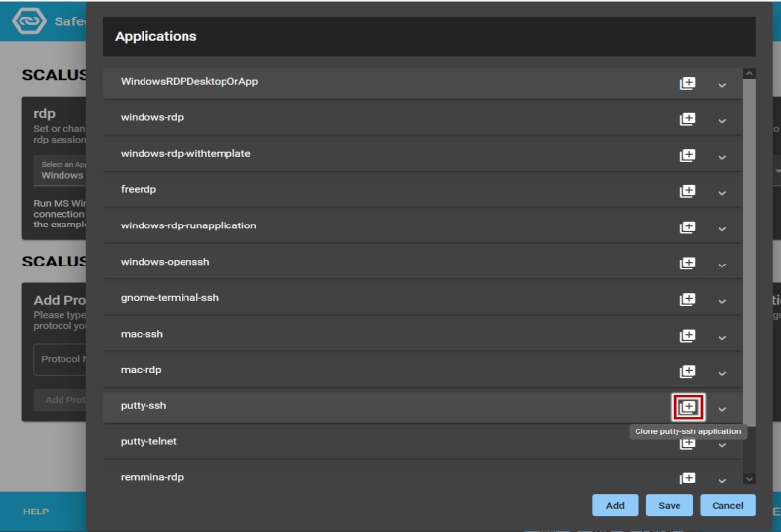Expand the putty-ssh row
Image resolution: width=781 pixels, height=532 pixels.
[721, 409]
